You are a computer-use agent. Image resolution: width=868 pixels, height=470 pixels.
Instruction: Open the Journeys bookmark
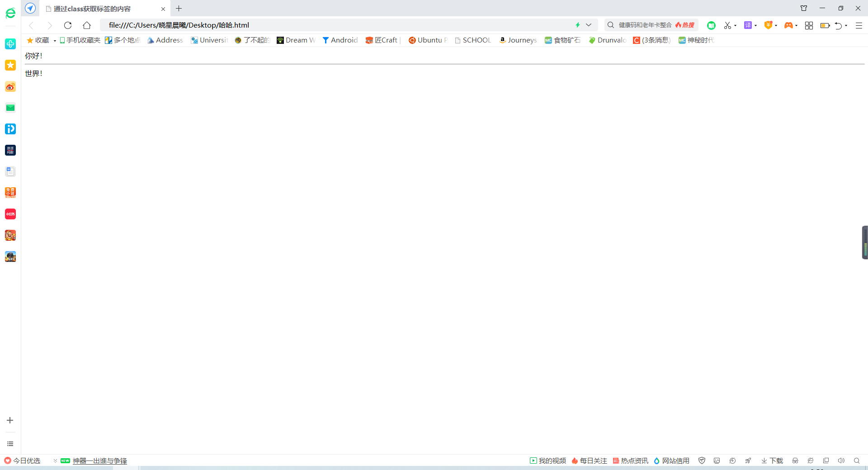(518, 40)
